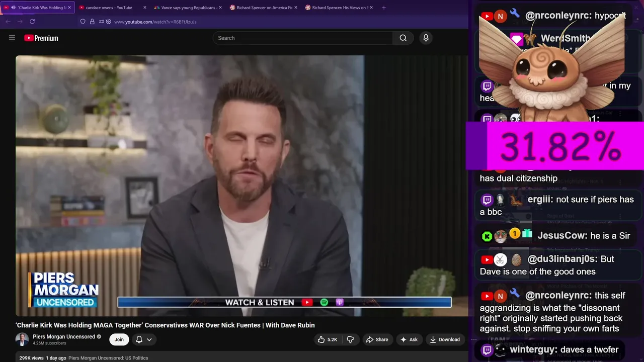Close the candace owens tab

click(x=145, y=8)
